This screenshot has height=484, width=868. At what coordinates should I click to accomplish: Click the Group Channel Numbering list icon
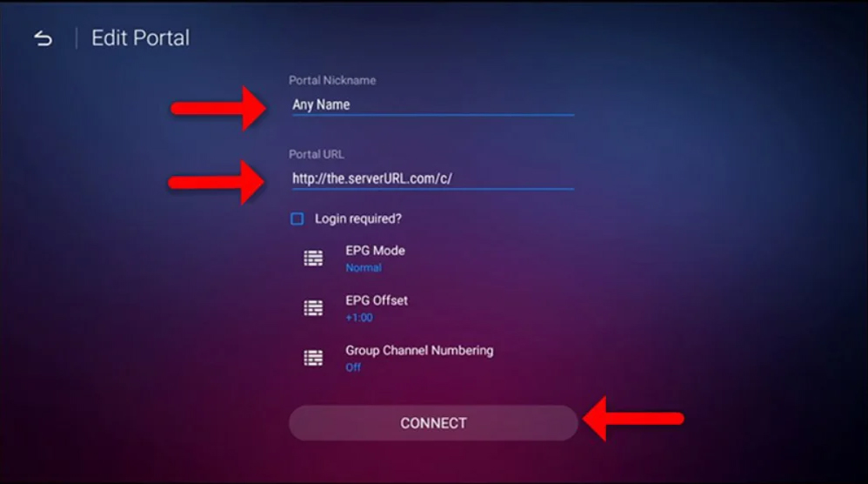313,358
